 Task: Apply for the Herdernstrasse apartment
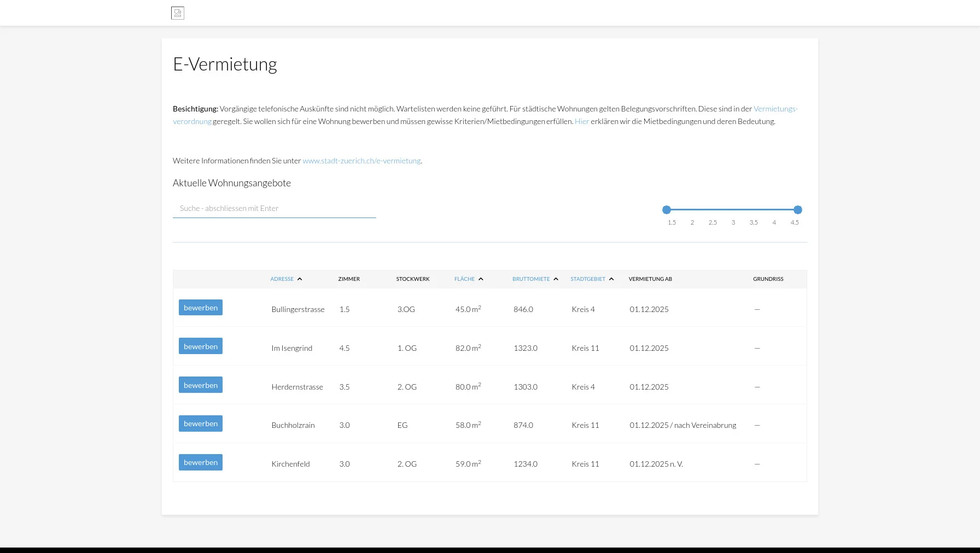click(200, 385)
